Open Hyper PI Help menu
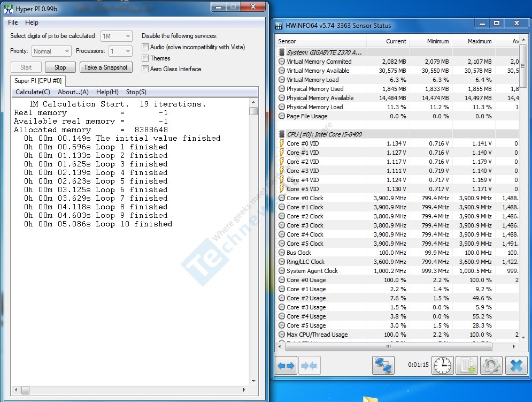This screenshot has height=402, width=532. click(32, 22)
